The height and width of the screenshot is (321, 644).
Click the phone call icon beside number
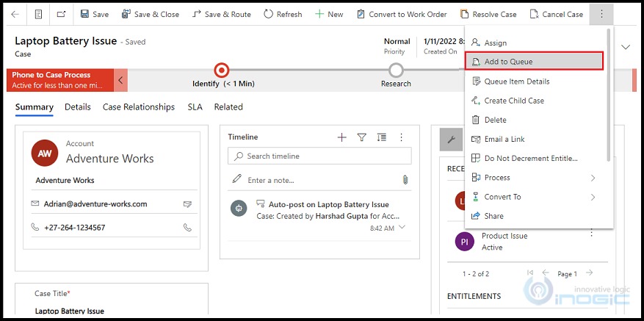click(188, 228)
